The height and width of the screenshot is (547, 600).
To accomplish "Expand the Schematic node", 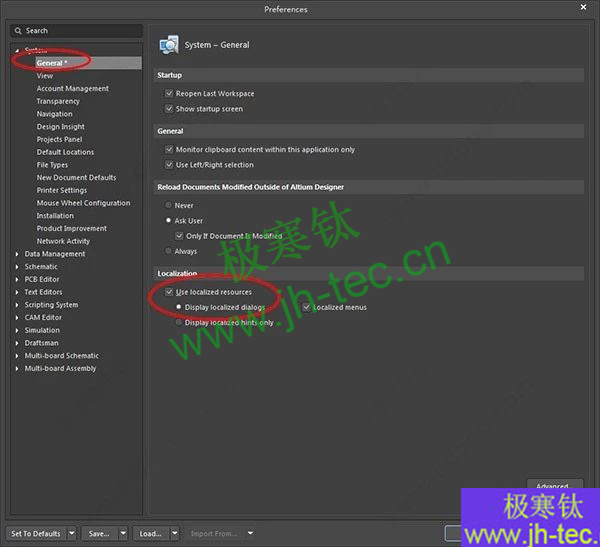I will [x=17, y=266].
